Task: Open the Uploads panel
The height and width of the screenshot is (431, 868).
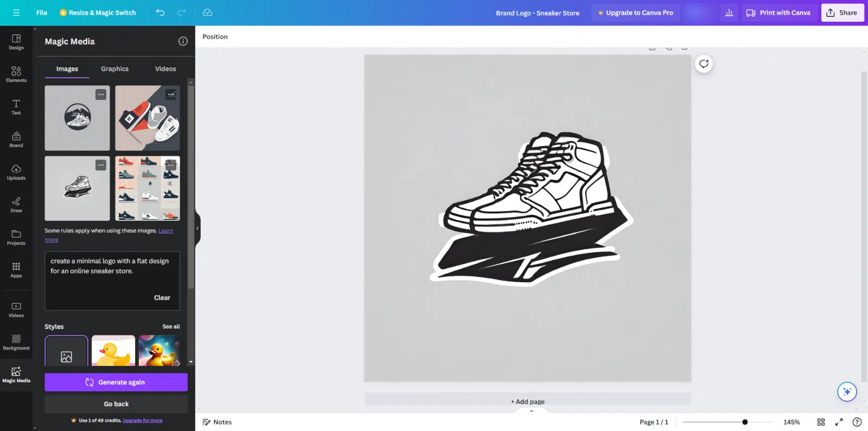Action: pyautogui.click(x=16, y=172)
